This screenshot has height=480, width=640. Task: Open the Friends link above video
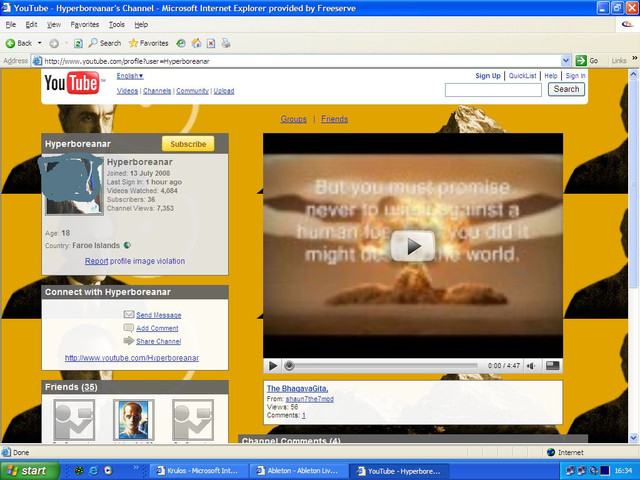(334, 119)
